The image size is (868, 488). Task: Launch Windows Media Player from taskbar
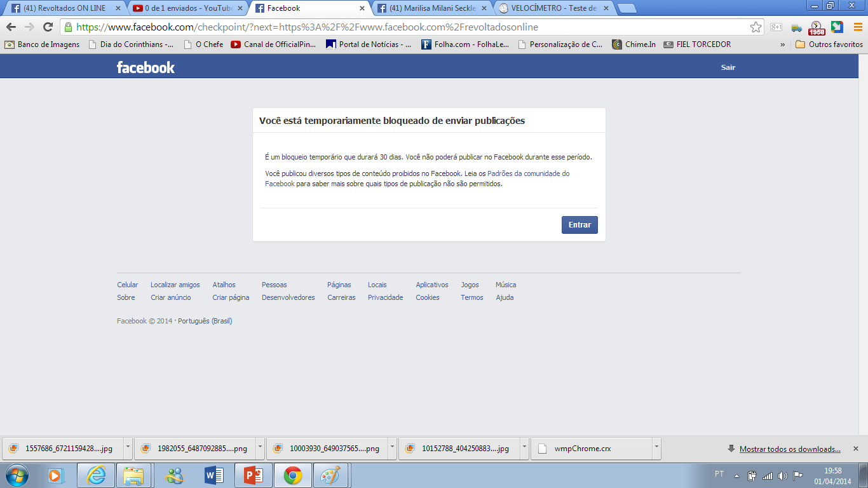(57, 475)
